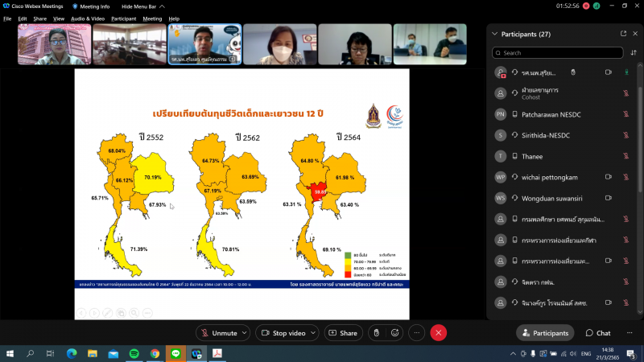Open Google Chrome from taskbar

click(155, 353)
